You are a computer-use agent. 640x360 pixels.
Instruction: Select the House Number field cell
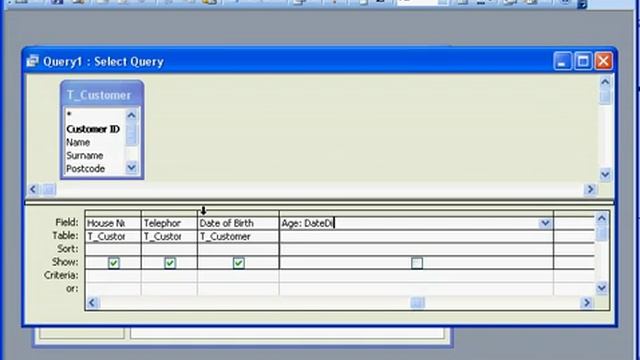113,223
